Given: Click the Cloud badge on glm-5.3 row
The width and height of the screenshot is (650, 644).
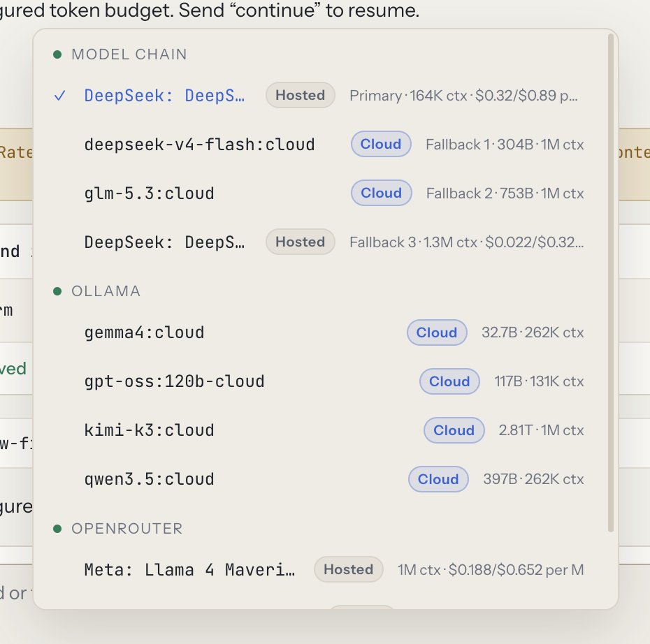Looking at the screenshot, I should 382,193.
